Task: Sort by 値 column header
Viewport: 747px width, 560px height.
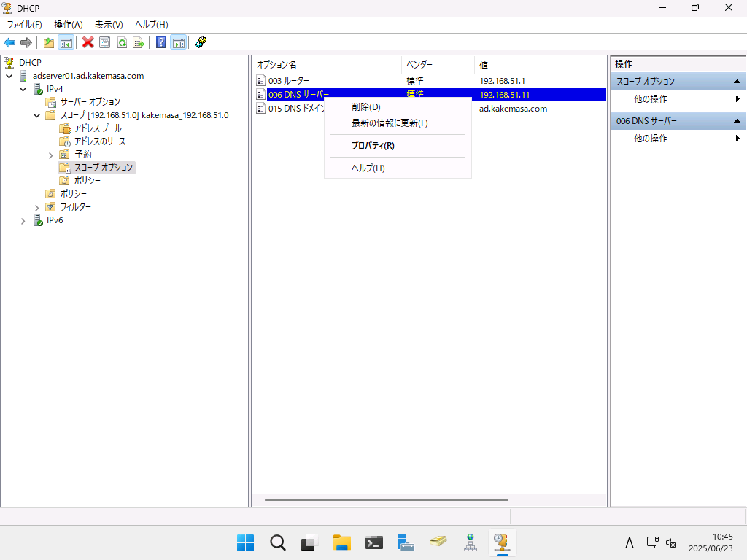Action: (x=541, y=65)
